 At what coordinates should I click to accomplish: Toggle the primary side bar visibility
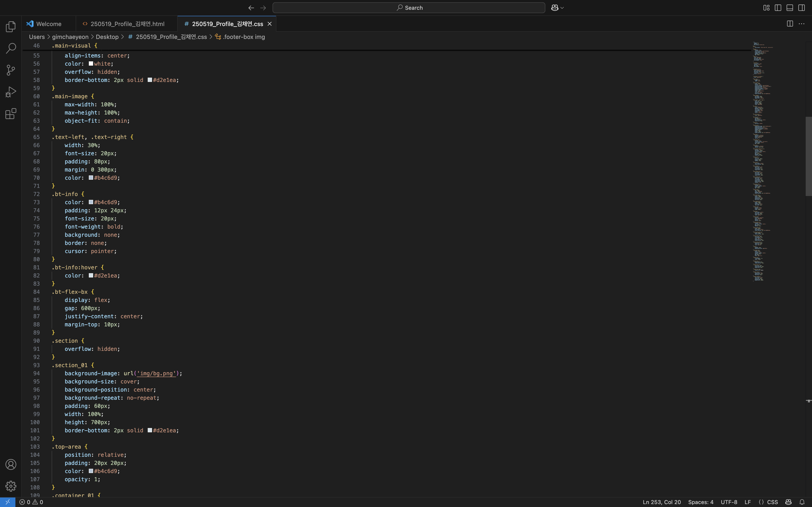pyautogui.click(x=778, y=8)
